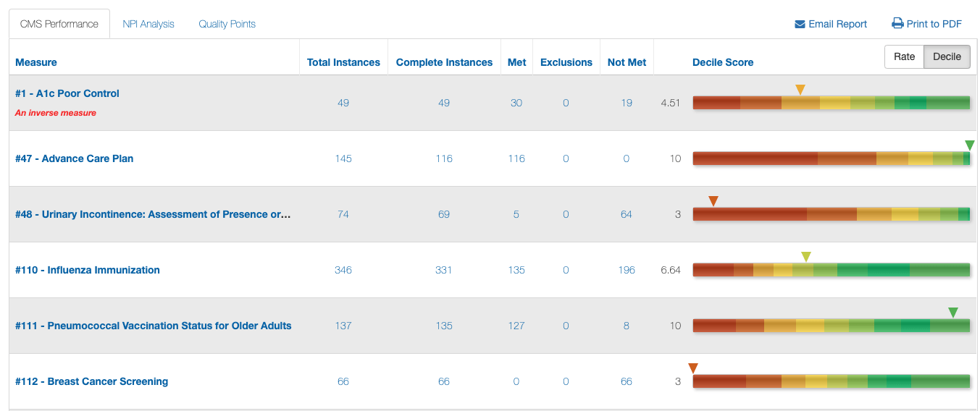Switch to the Quality Points tab

(x=227, y=24)
